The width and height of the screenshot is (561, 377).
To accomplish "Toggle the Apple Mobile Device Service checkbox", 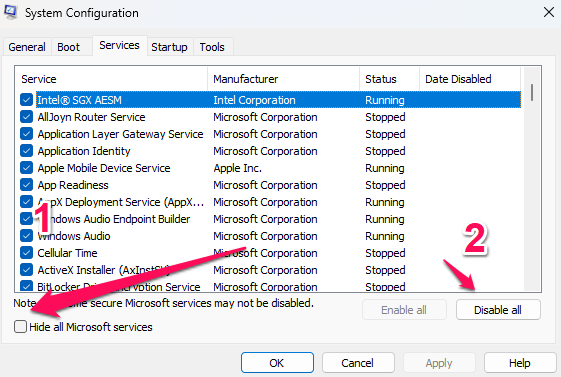I will [26, 168].
